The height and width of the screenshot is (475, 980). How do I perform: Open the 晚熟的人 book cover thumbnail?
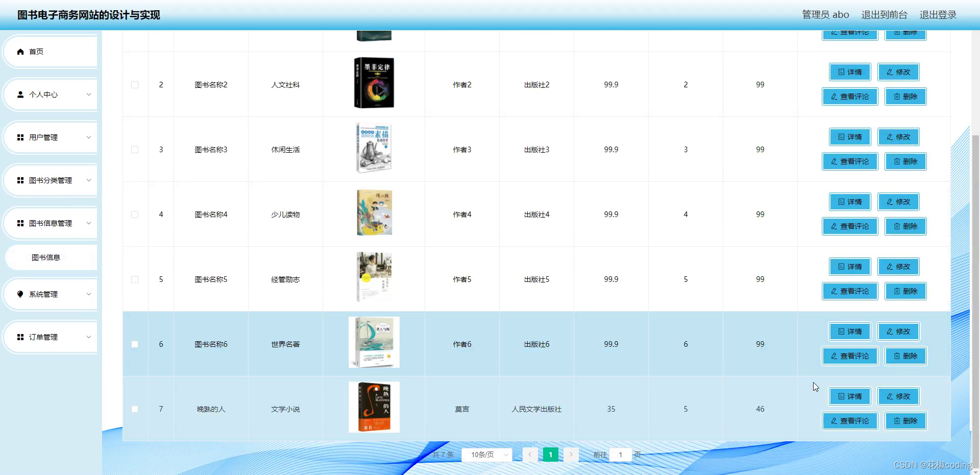point(374,407)
